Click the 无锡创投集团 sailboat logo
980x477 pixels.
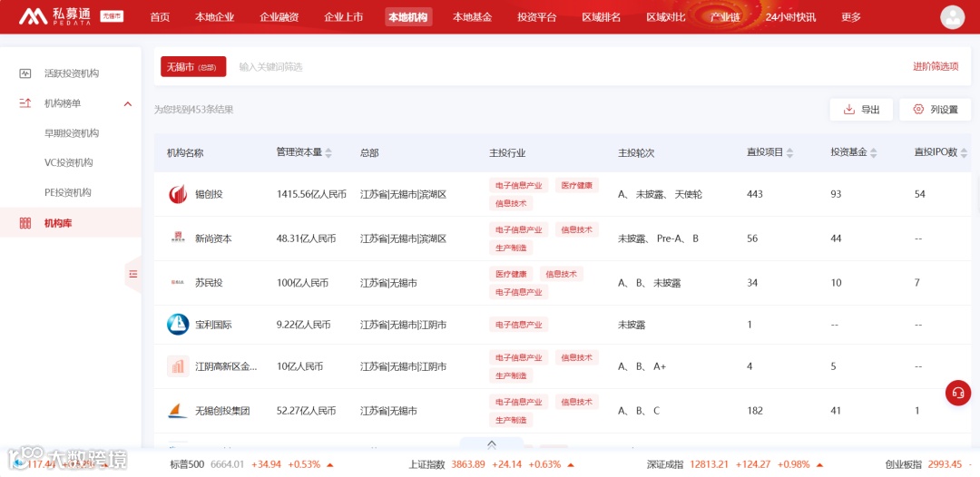178,411
